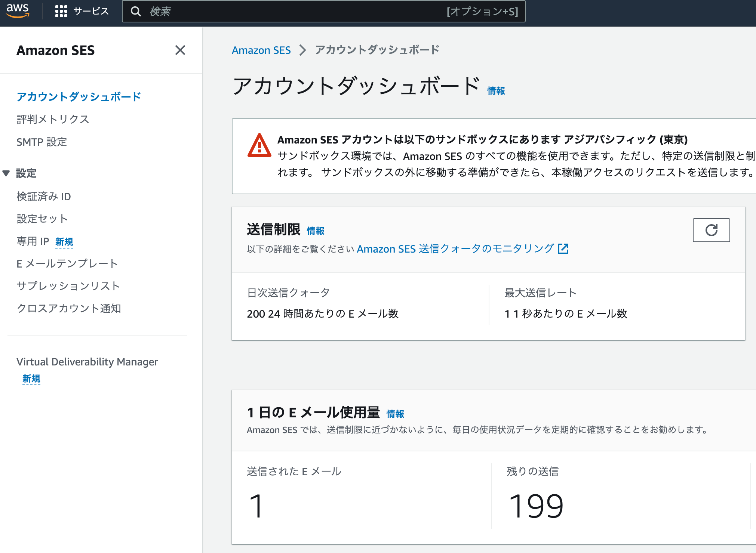Screen dimensions: 756x553
Task: Click sandbox alert heading text アジアパシフィック (東京)
Action: pyautogui.click(x=626, y=140)
